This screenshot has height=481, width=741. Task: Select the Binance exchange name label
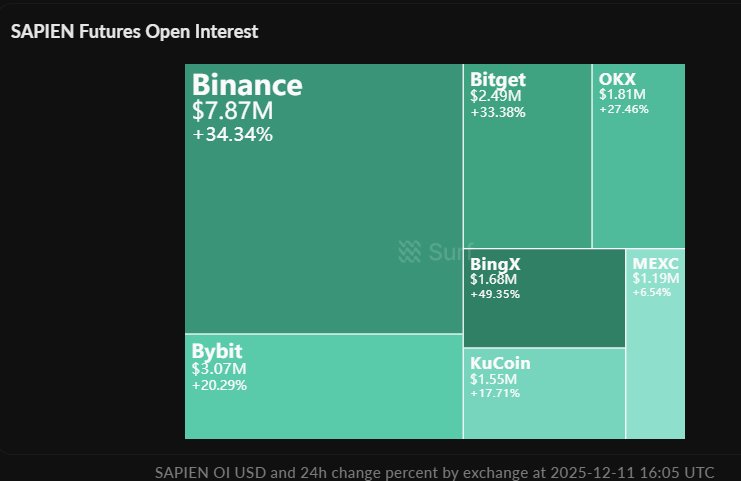coord(246,84)
